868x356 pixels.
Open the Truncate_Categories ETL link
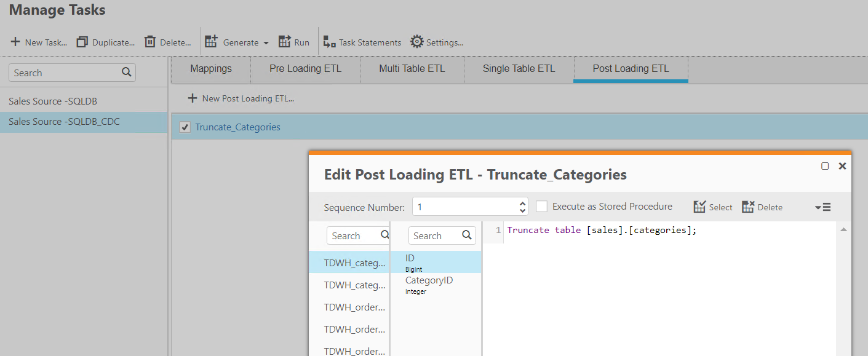(x=237, y=127)
